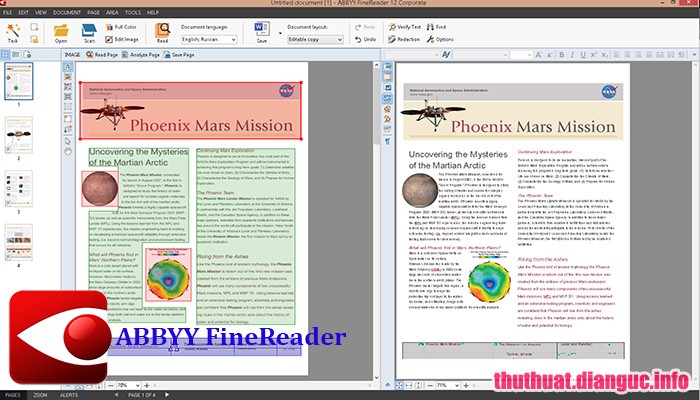Go to previous page arrow in status bar
The width and height of the screenshot is (700, 400).
click(117, 395)
